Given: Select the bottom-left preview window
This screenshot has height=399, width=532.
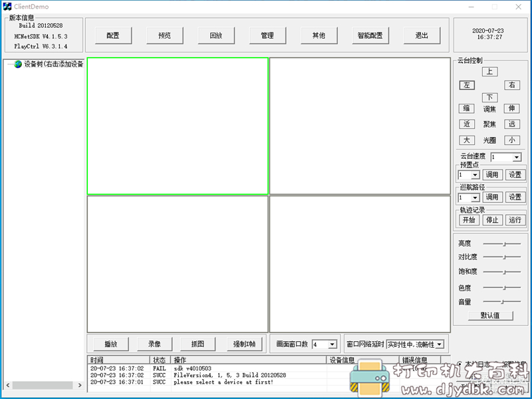Looking at the screenshot, I should pos(178,264).
